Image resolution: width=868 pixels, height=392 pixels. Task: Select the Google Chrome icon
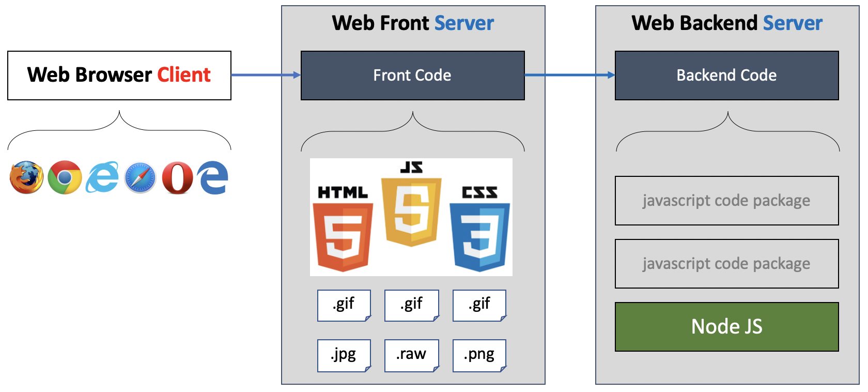[65, 177]
